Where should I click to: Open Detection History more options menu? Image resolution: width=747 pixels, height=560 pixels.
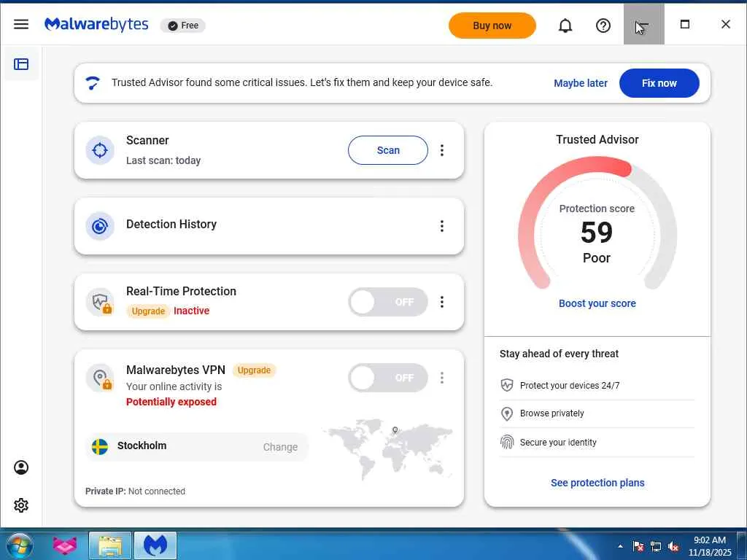(442, 226)
